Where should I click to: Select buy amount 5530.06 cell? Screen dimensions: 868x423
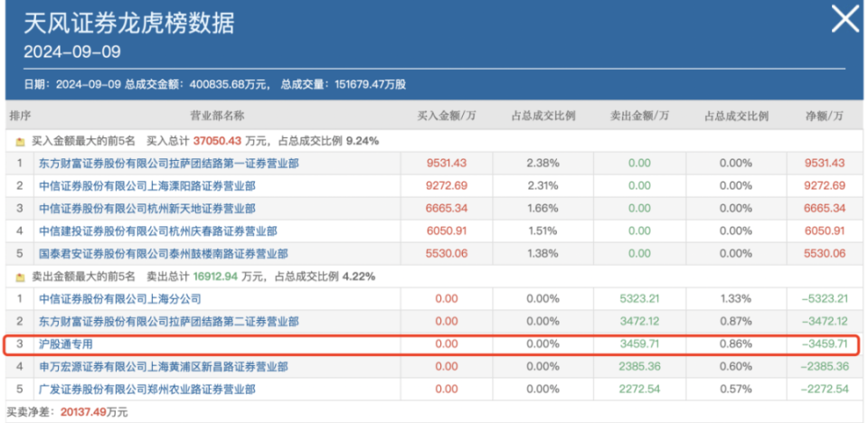point(446,254)
